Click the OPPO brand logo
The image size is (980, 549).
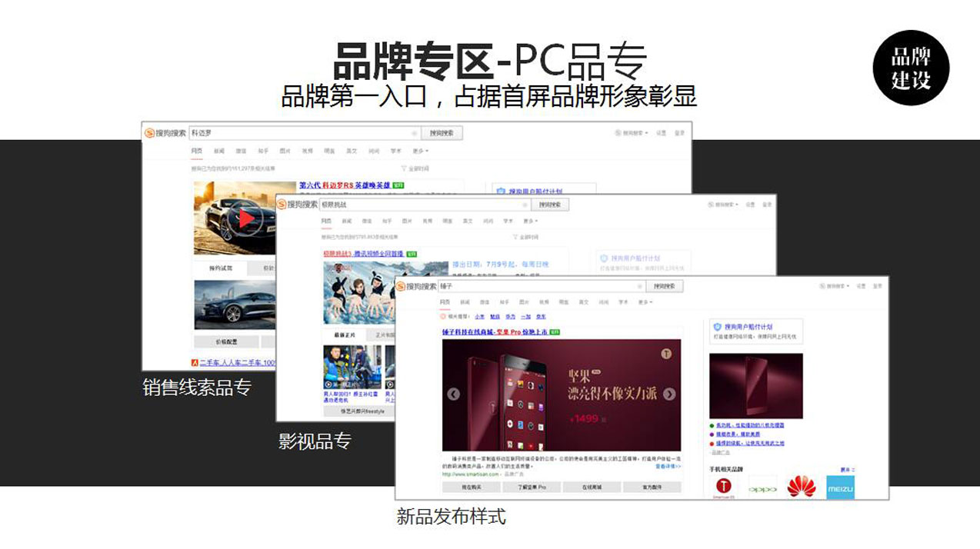pyautogui.click(x=763, y=490)
